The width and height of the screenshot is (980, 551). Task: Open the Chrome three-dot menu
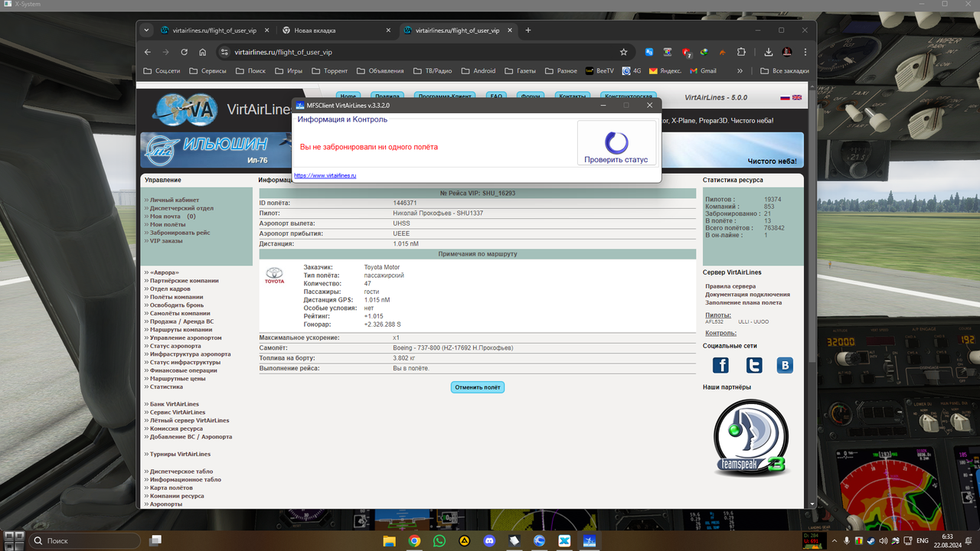(x=805, y=52)
